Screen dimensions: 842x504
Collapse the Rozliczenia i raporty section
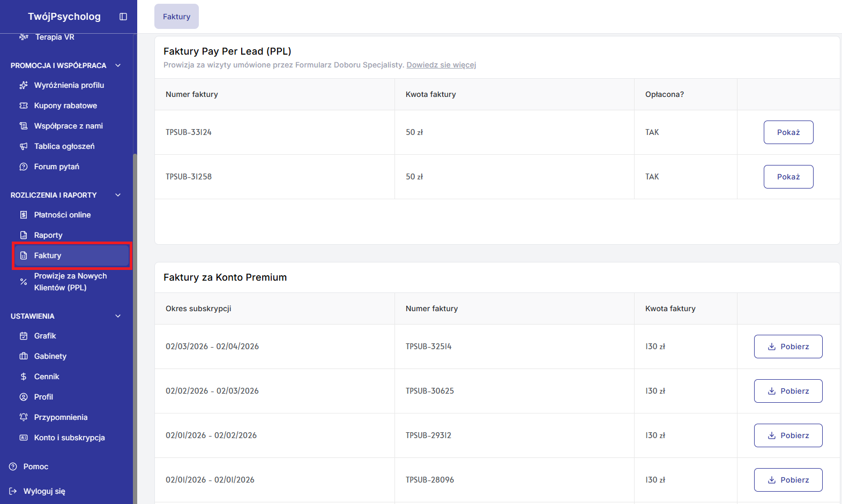click(x=118, y=195)
